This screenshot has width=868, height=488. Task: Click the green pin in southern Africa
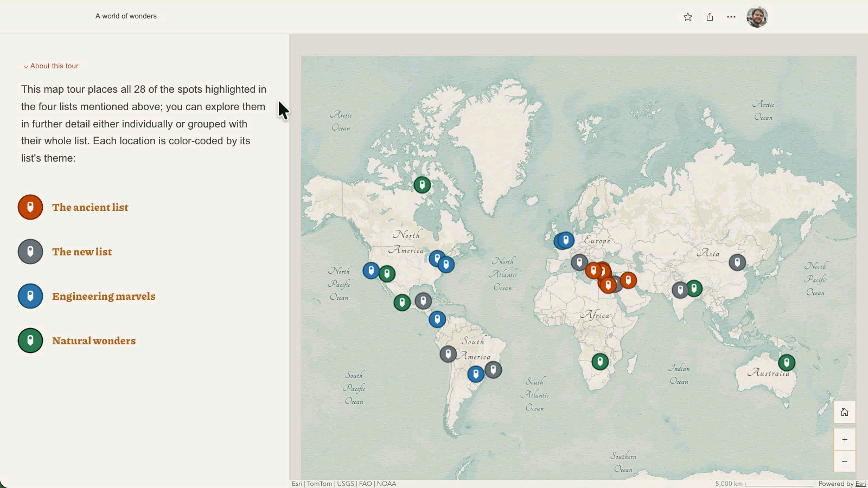(600, 362)
